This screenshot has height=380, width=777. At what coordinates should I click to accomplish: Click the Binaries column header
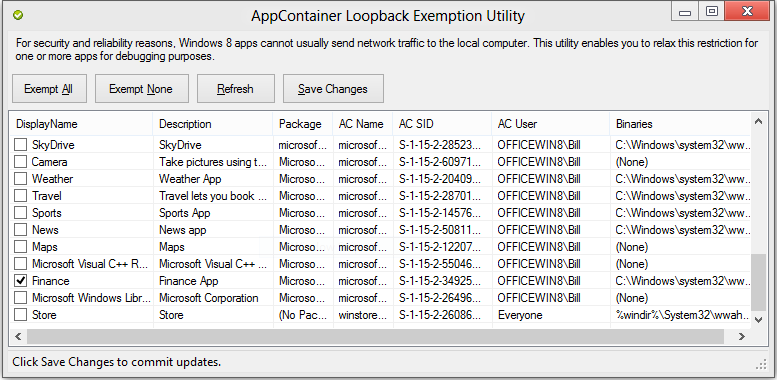click(680, 124)
